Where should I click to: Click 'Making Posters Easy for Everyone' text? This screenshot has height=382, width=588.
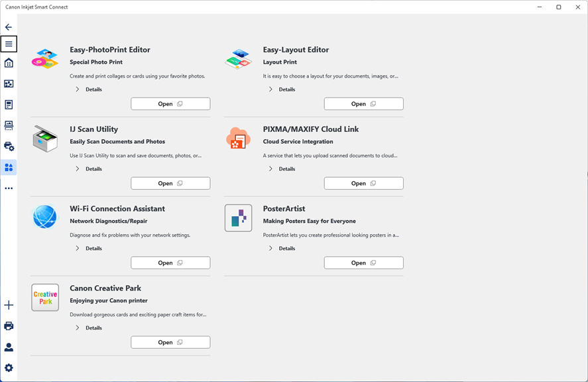[x=310, y=222]
